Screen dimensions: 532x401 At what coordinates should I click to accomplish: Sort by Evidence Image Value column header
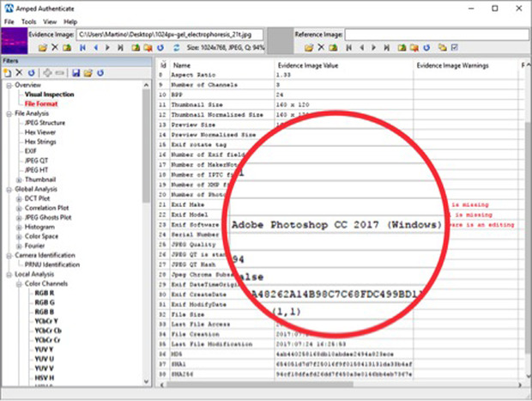pyautogui.click(x=308, y=65)
